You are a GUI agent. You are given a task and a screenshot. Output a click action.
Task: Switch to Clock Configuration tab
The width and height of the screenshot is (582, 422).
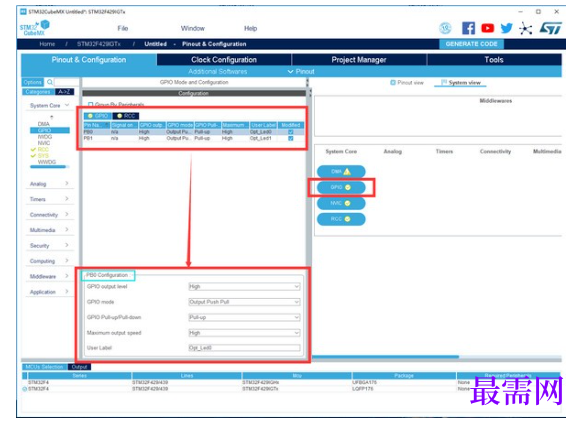pyautogui.click(x=224, y=60)
